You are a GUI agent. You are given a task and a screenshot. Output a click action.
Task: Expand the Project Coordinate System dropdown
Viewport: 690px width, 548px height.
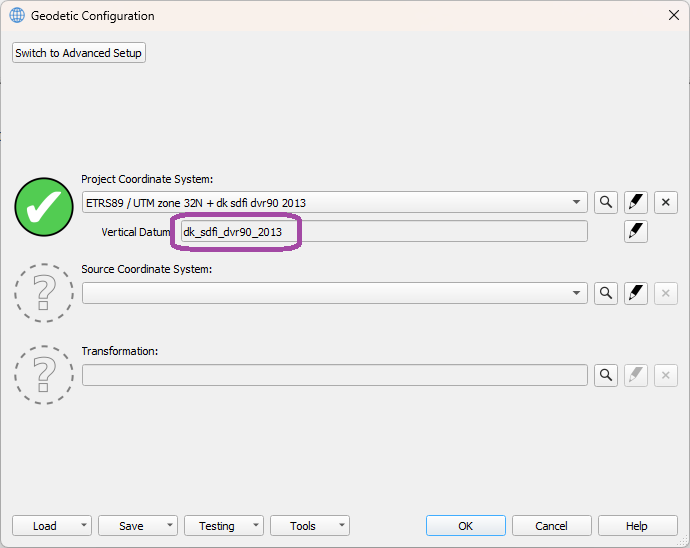(x=577, y=203)
